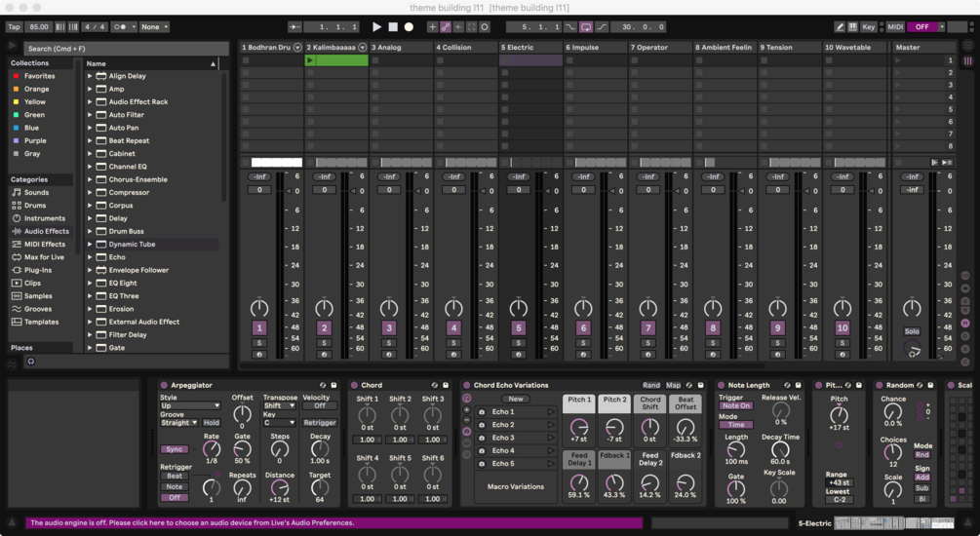Screen dimensions: 980x536
Task: Adjust Arpeggiator Rate knob
Action: 212,449
